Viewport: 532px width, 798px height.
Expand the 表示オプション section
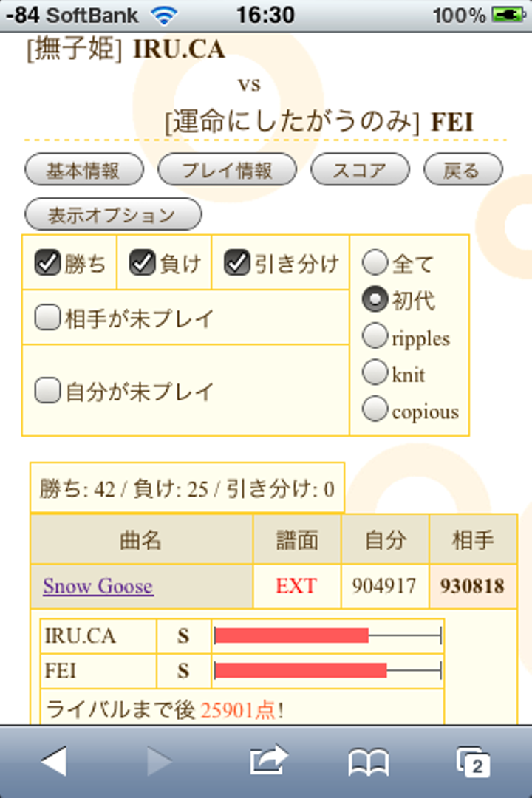(x=113, y=215)
